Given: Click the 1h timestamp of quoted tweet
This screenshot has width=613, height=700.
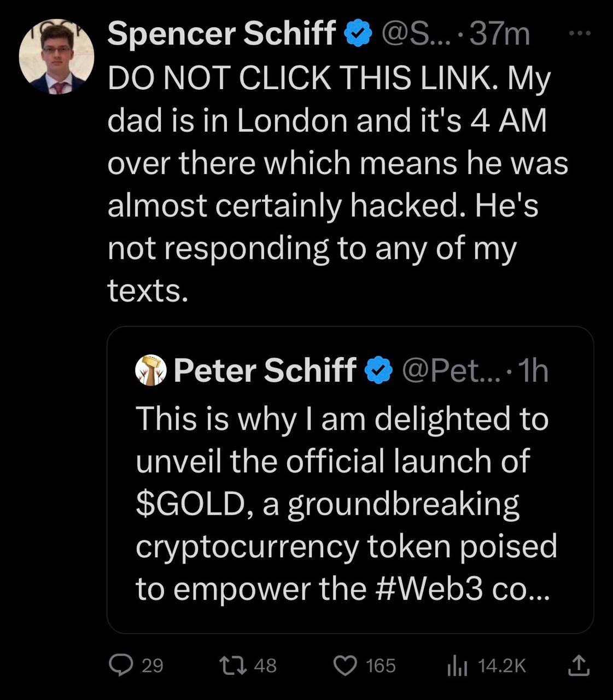Looking at the screenshot, I should click(532, 371).
